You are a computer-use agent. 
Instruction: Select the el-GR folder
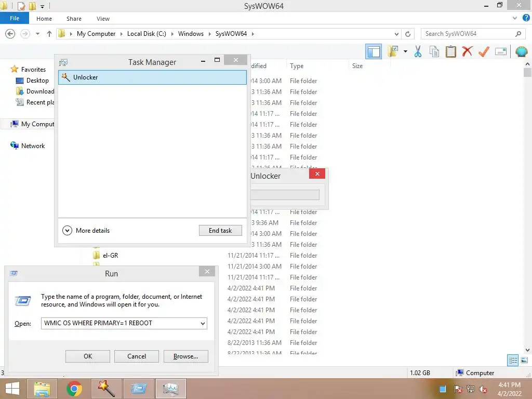tap(110, 256)
